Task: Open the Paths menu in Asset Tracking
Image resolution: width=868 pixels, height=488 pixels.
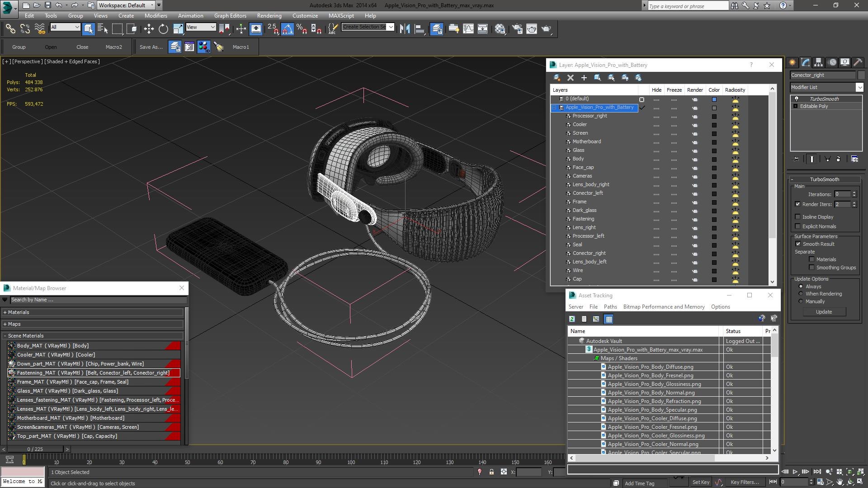Action: [610, 307]
